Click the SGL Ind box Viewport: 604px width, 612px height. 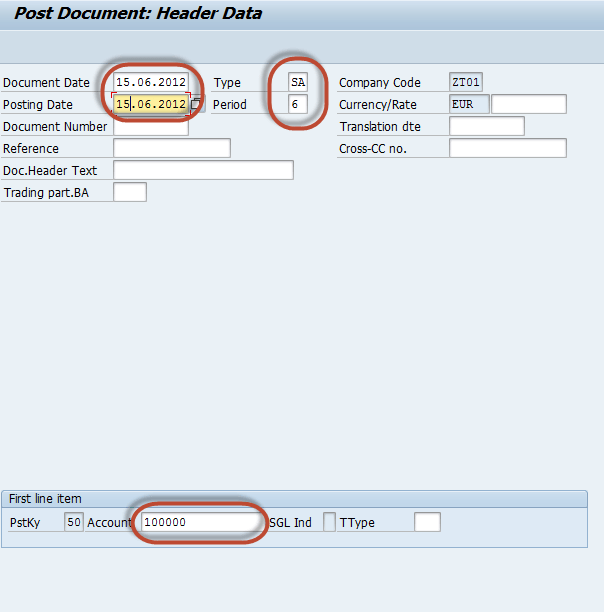pos(329,522)
